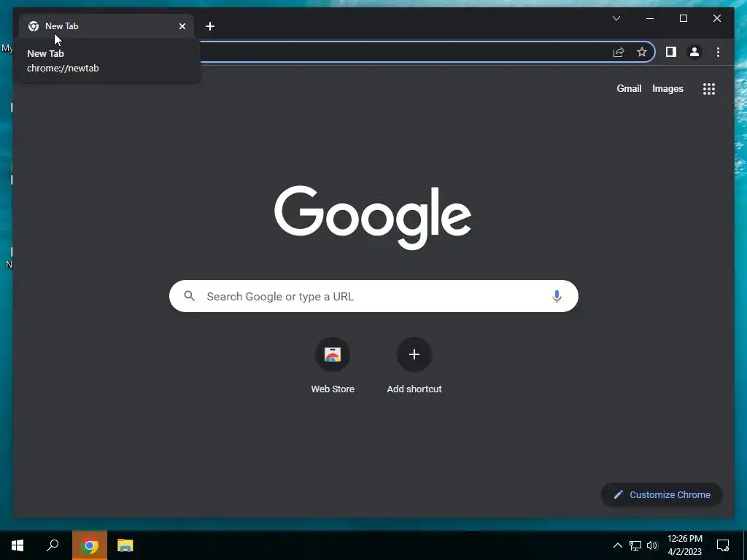Click the magnifier icon in search box
Image resolution: width=747 pixels, height=560 pixels.
(189, 296)
